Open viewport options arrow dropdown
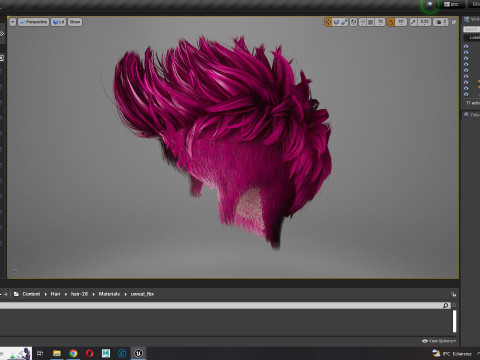Viewport: 480px width, 360px height. coord(13,22)
